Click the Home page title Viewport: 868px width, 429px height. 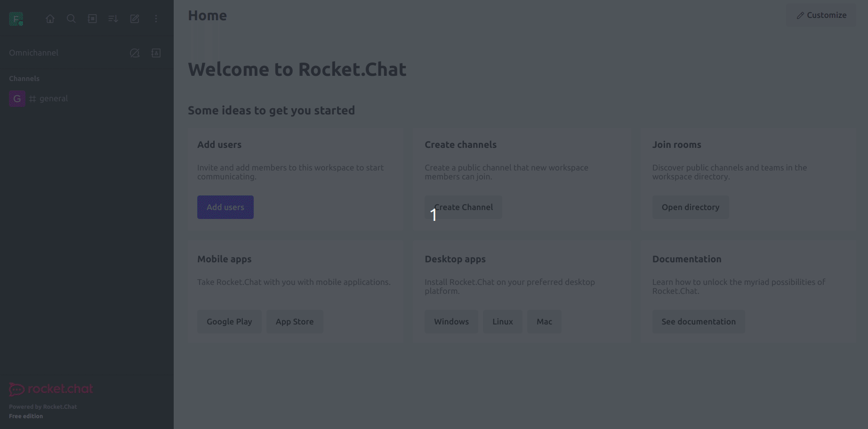click(x=207, y=16)
